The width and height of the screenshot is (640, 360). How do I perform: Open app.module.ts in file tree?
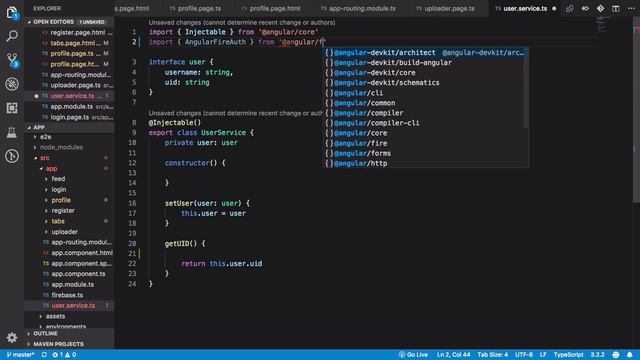point(72,284)
